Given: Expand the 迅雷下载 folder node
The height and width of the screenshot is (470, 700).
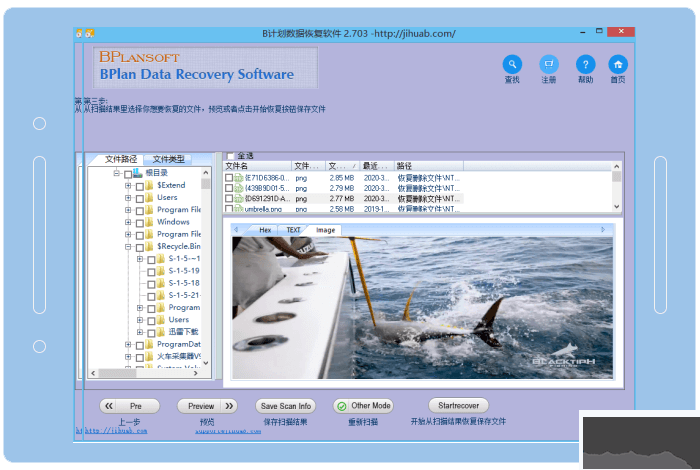Looking at the screenshot, I should coord(140,332).
